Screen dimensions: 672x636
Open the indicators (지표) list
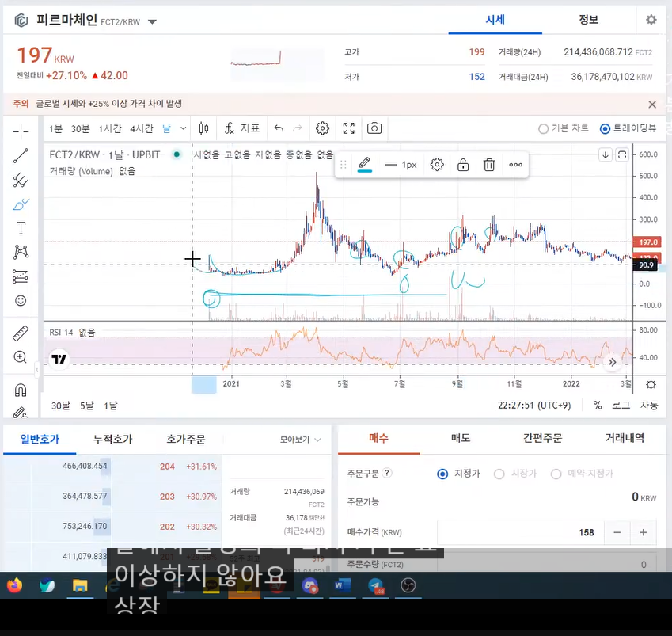point(242,128)
